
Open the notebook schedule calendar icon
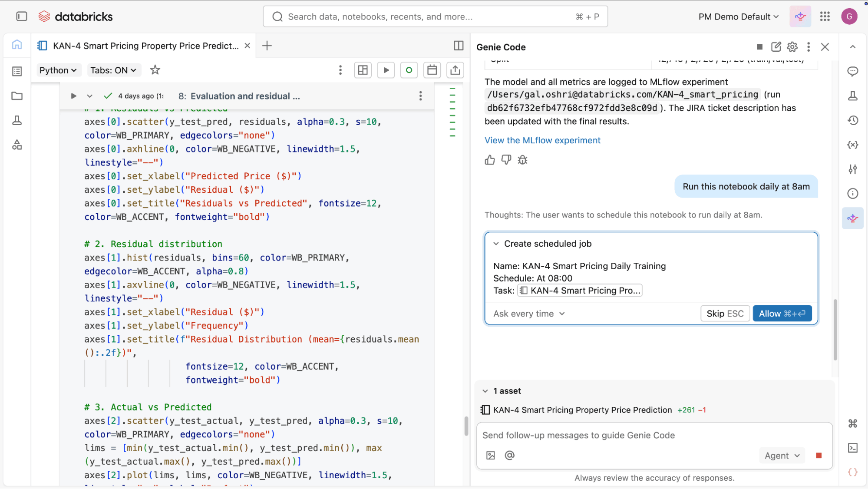coord(432,70)
